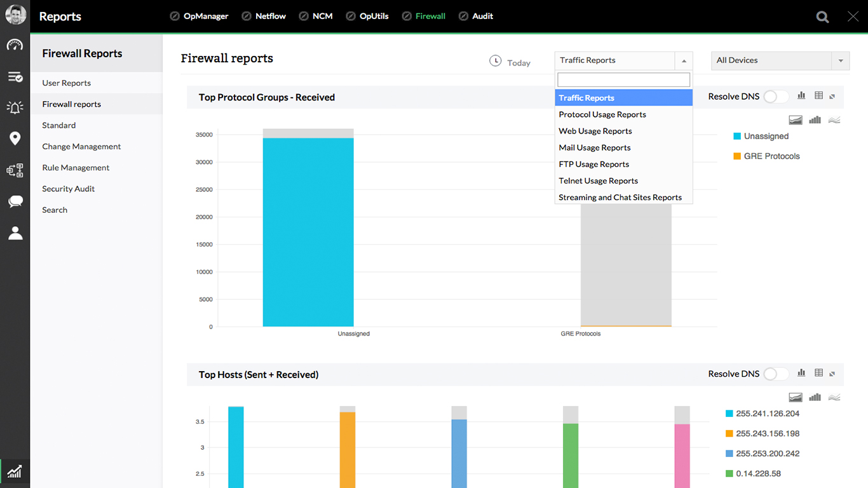Switch Top Hosts chart to line type
The height and width of the screenshot is (488, 868).
[834, 397]
